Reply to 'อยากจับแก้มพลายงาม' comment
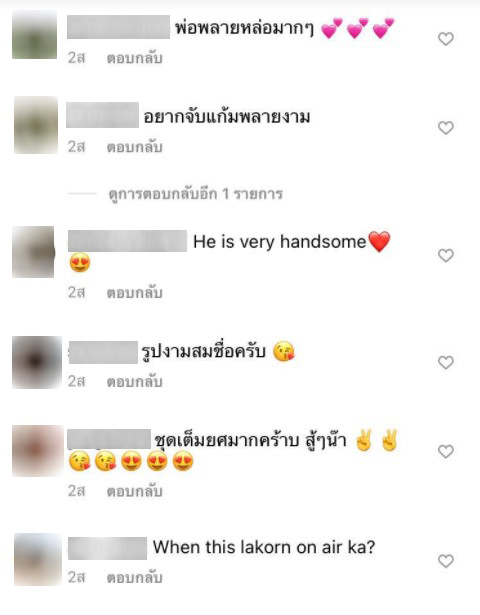The height and width of the screenshot is (615, 480). coord(135,147)
